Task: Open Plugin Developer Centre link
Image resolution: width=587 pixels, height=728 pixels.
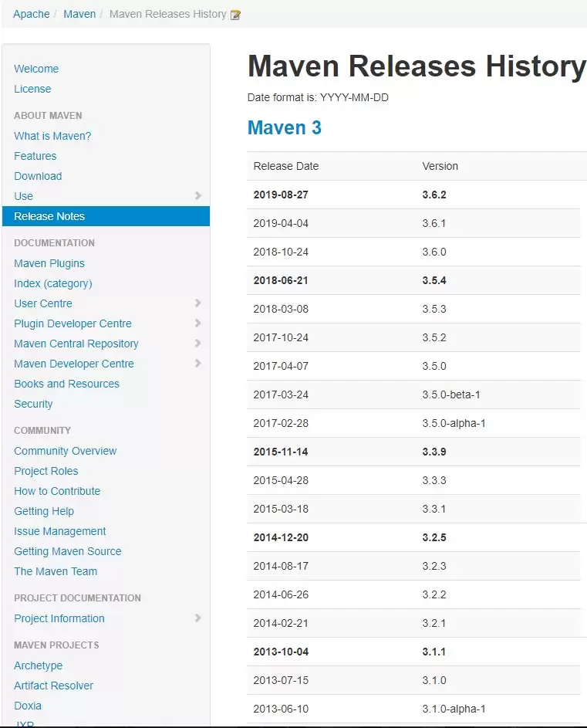Action: coord(73,323)
